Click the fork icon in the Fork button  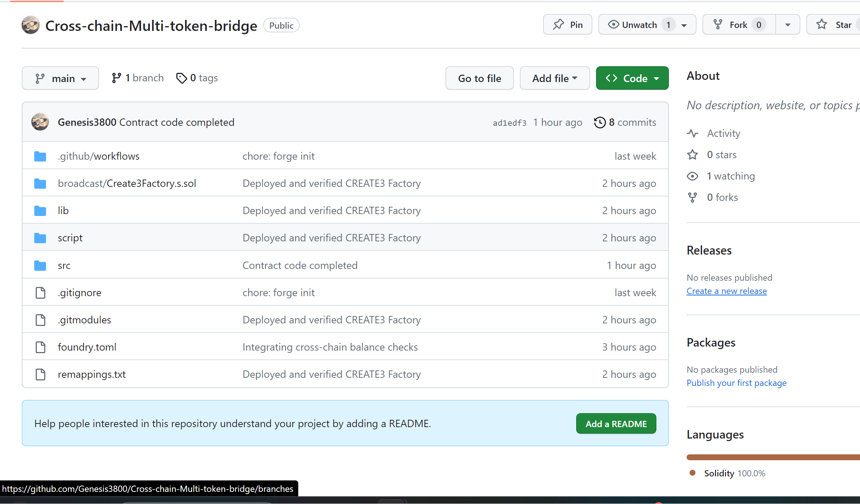pyautogui.click(x=718, y=25)
